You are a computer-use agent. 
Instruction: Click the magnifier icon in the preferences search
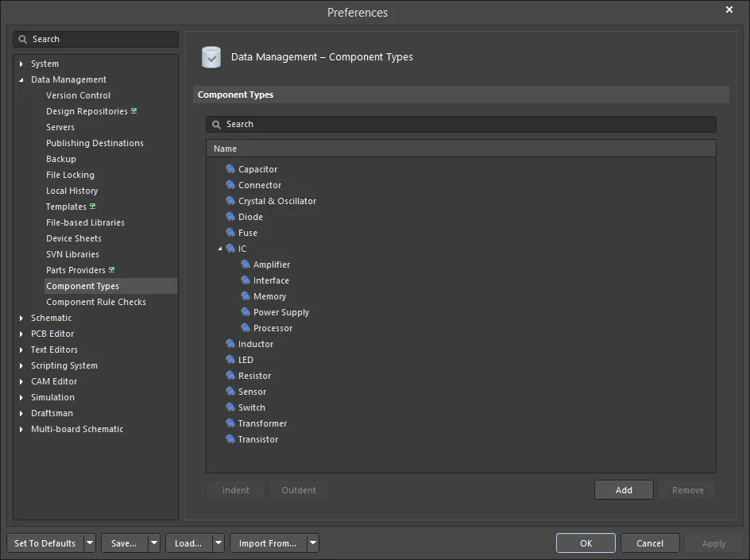click(x=22, y=39)
